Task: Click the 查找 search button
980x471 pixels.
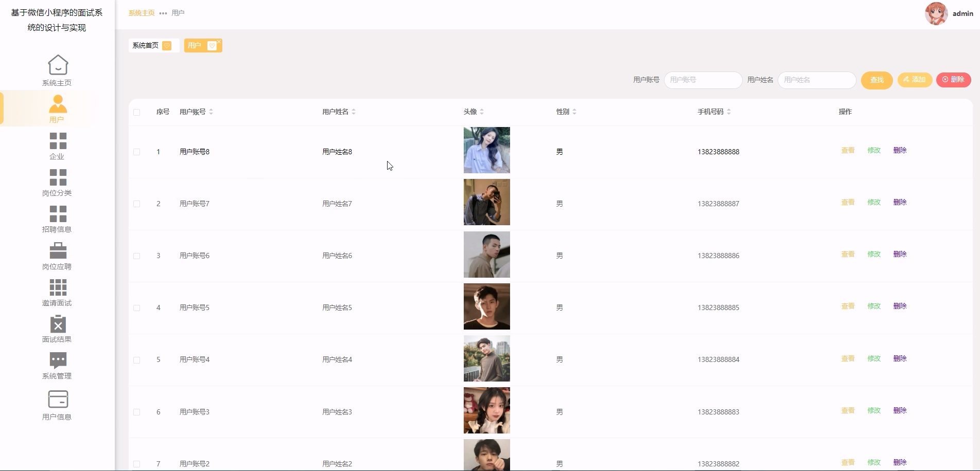Action: tap(877, 80)
